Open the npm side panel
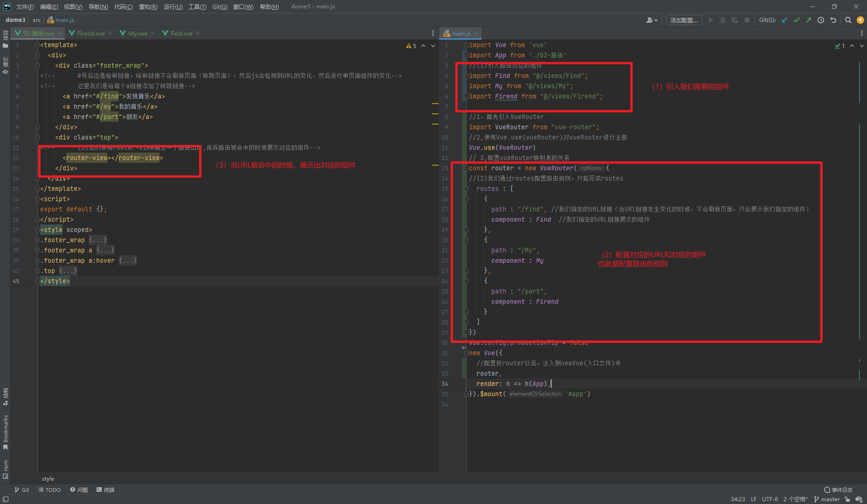 coord(5,469)
